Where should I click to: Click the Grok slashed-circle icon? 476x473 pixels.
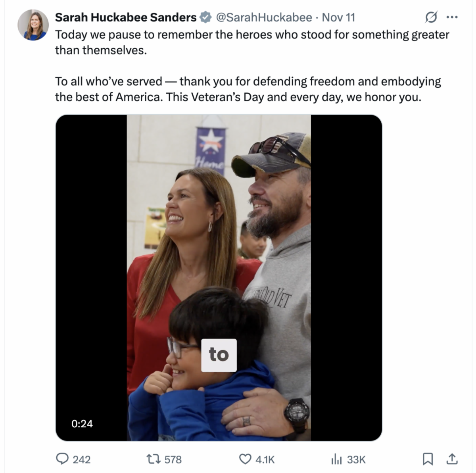coord(431,17)
